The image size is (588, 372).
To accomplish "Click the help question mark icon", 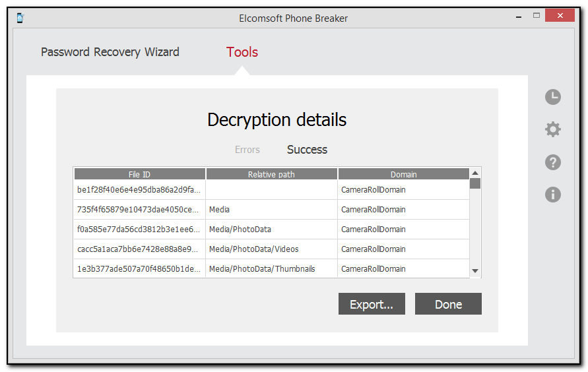I will pyautogui.click(x=552, y=162).
